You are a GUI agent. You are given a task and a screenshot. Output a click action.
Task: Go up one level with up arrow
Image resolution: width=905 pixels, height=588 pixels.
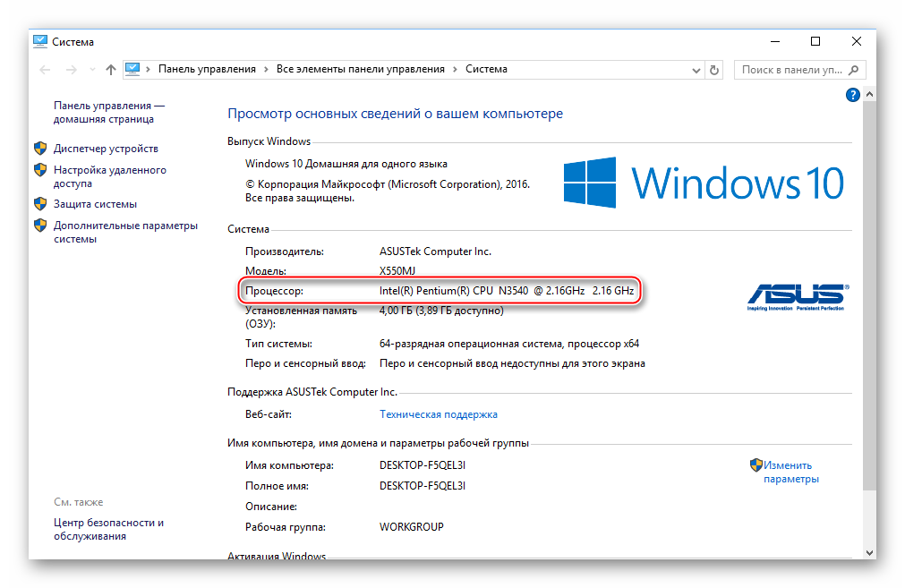(x=111, y=70)
